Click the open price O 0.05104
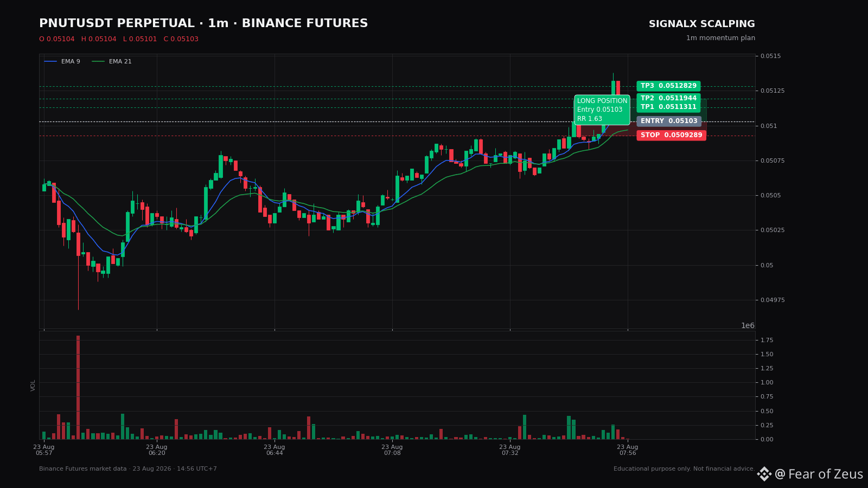868x488 pixels. tap(57, 39)
